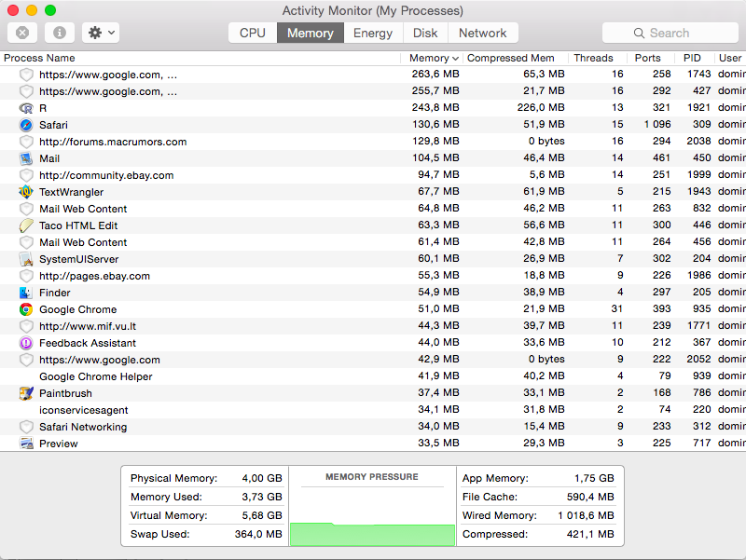This screenshot has width=746, height=560.
Task: Click the shield icon for forums.macrumors.com
Action: [x=26, y=142]
